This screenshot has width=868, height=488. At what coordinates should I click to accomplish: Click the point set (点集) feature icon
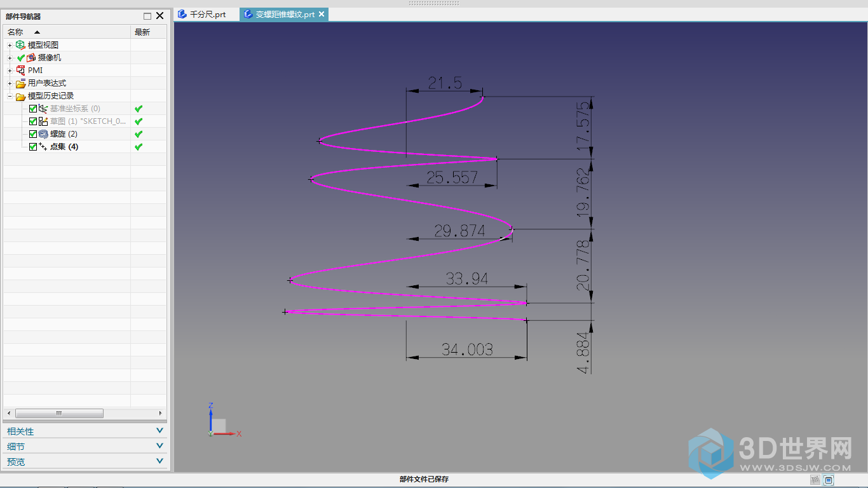[x=43, y=147]
